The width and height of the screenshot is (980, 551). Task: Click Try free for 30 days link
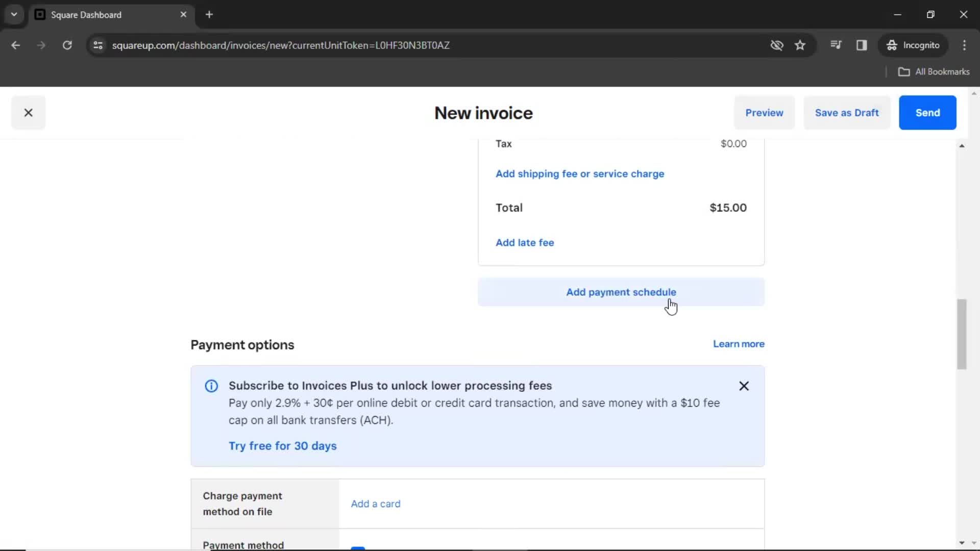pos(283,445)
